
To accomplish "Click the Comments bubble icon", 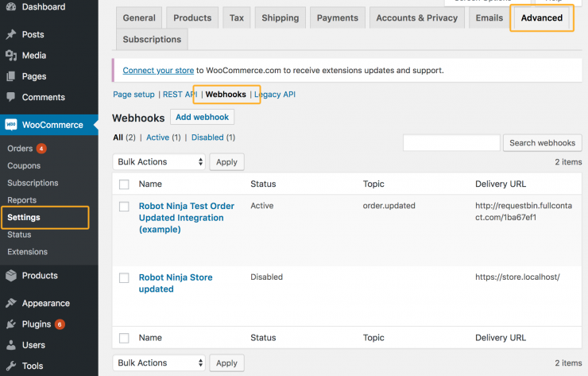I will (11, 97).
